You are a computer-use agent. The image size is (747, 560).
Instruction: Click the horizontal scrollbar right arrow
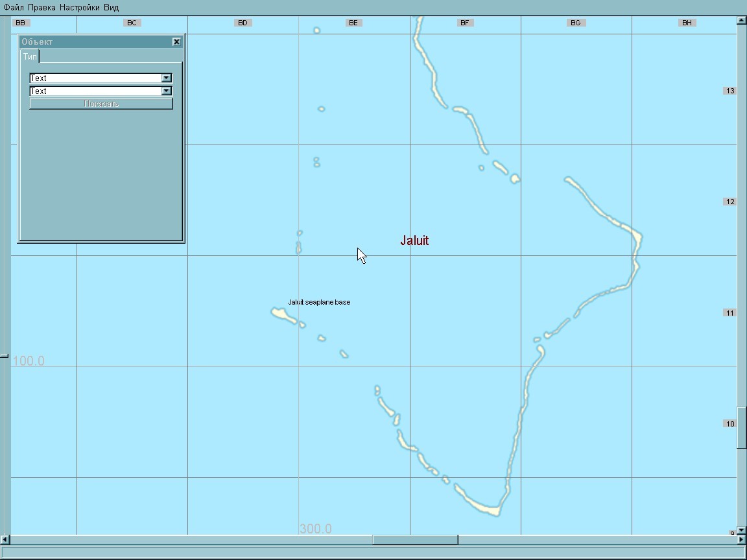click(741, 539)
